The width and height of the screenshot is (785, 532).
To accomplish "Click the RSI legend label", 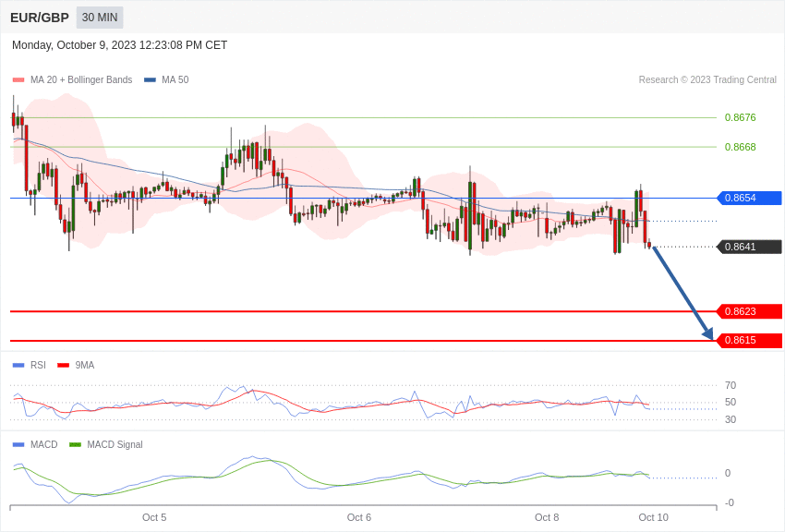I will tap(38, 366).
